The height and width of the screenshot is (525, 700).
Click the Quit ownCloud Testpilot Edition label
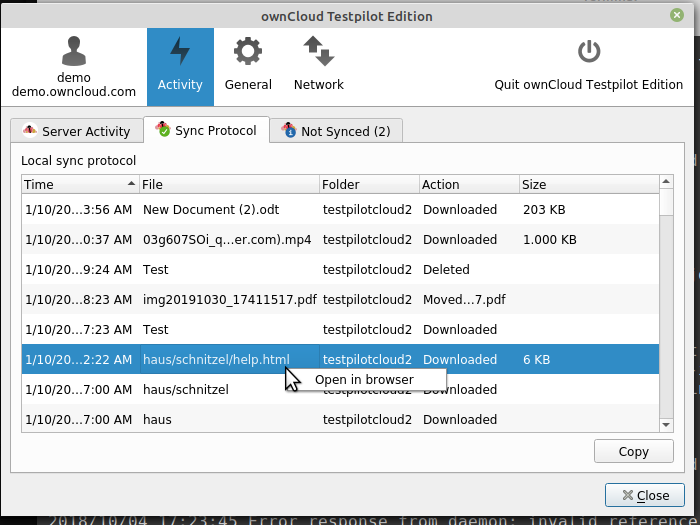click(x=588, y=84)
